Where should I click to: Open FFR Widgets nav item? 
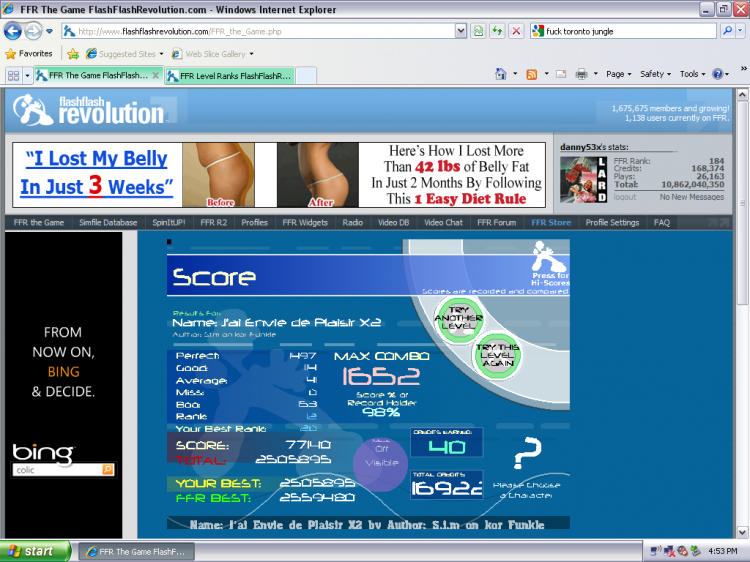(305, 222)
